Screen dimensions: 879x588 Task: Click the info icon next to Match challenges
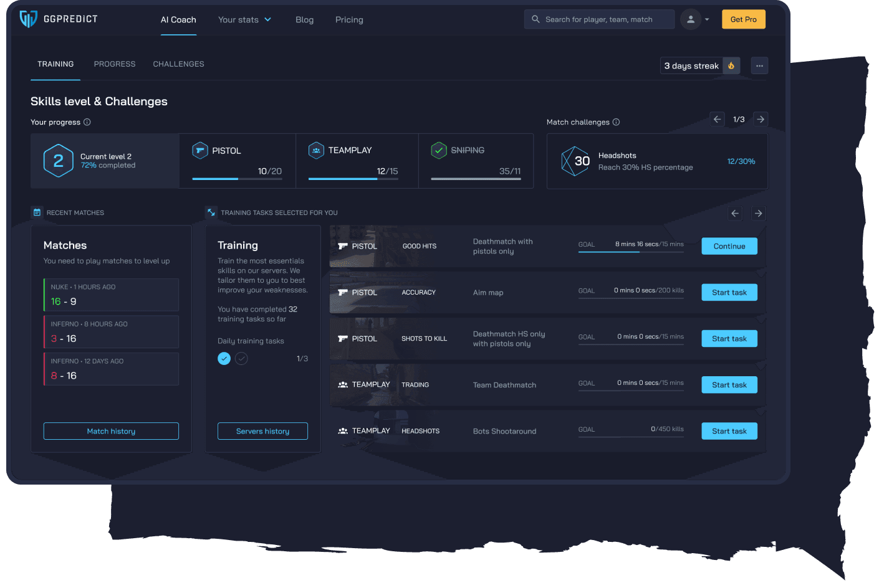point(616,122)
